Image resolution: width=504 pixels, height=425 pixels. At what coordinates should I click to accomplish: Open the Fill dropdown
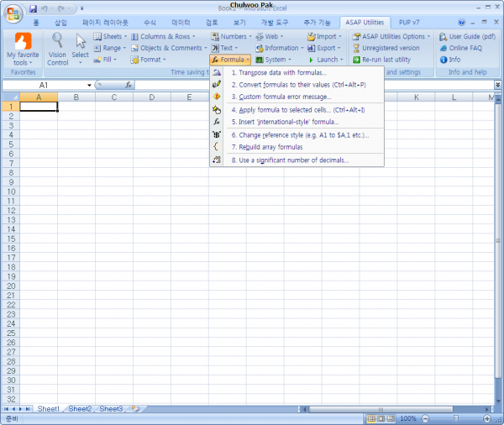(105, 60)
